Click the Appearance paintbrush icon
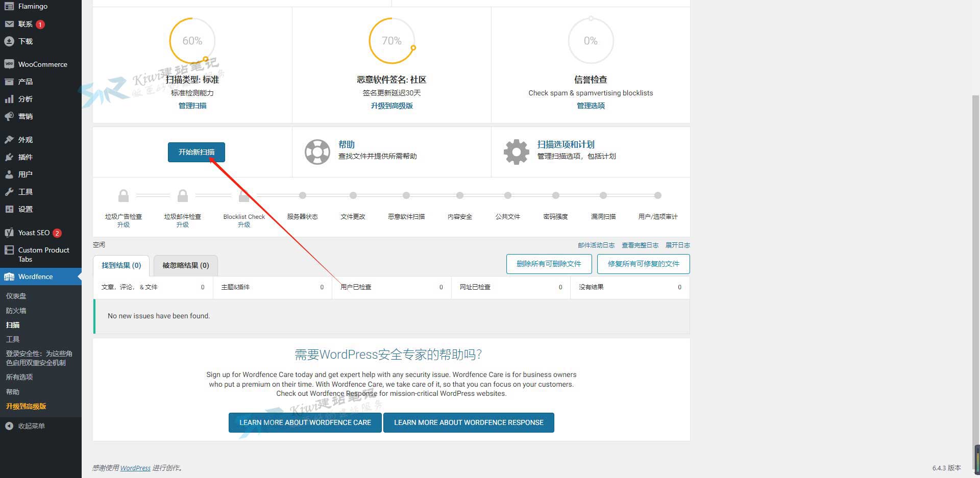The height and width of the screenshot is (478, 980). pyautogui.click(x=9, y=140)
